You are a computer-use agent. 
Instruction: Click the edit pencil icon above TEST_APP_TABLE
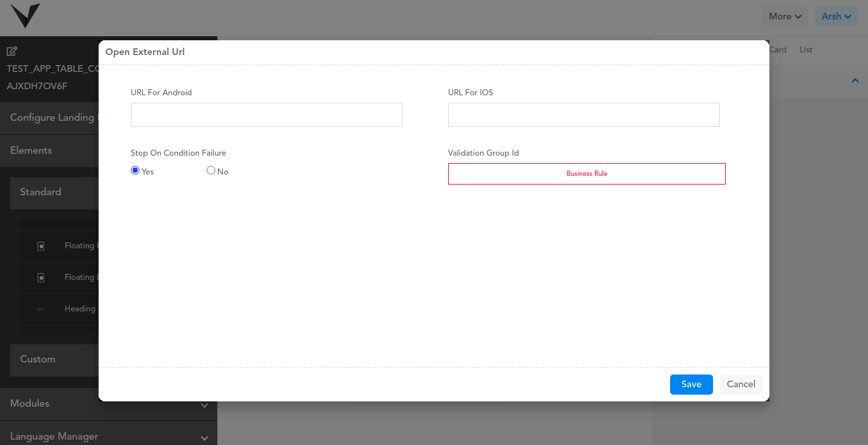coord(12,51)
